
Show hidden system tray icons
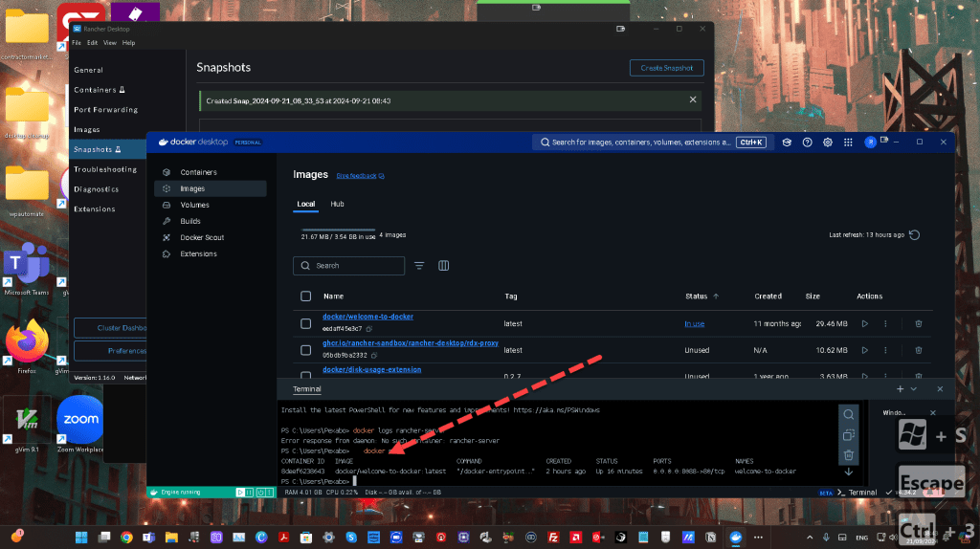[810, 538]
